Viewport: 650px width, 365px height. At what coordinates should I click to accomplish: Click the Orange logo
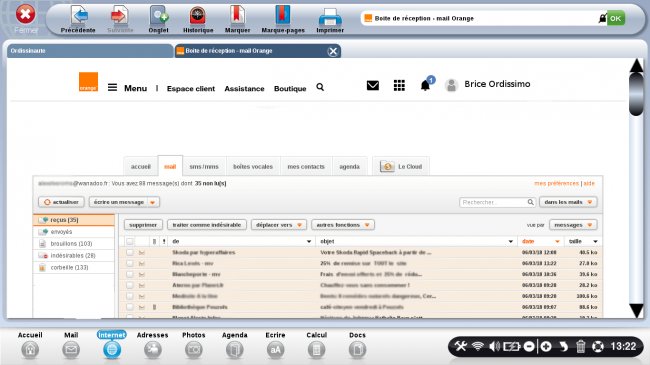[88, 82]
